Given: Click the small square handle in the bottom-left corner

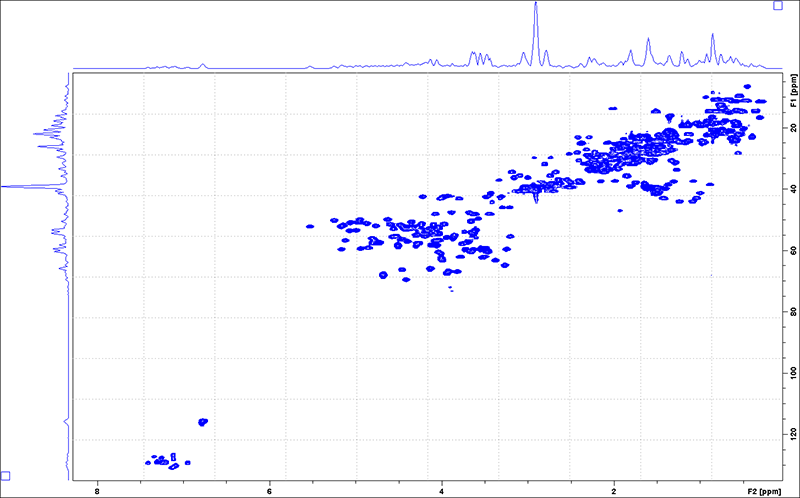Looking at the screenshot, I should tap(6, 476).
